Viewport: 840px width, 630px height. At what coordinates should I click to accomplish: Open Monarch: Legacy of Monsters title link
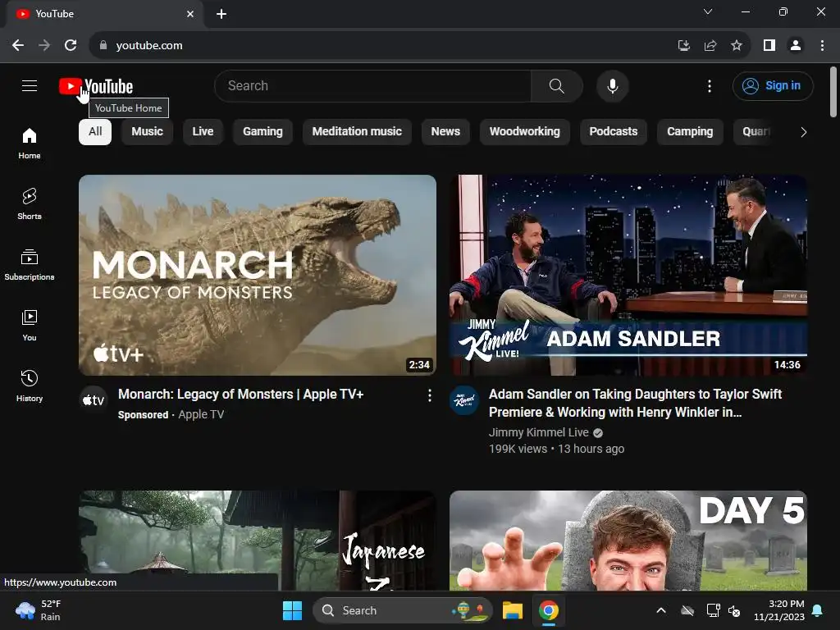pyautogui.click(x=240, y=395)
